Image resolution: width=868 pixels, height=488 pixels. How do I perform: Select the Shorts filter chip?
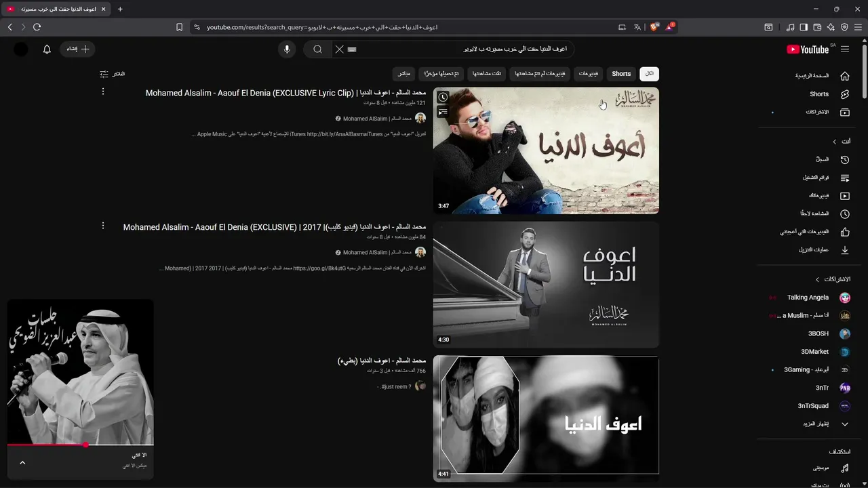click(x=621, y=74)
